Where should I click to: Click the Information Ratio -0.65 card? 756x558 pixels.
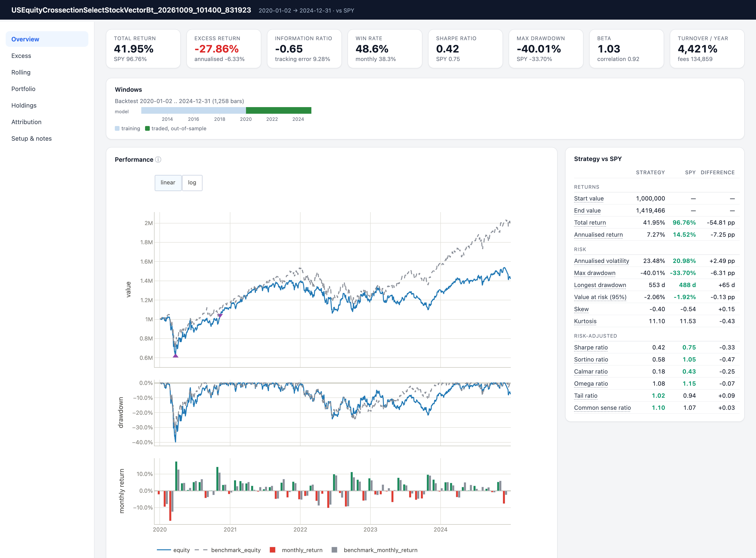click(x=304, y=49)
